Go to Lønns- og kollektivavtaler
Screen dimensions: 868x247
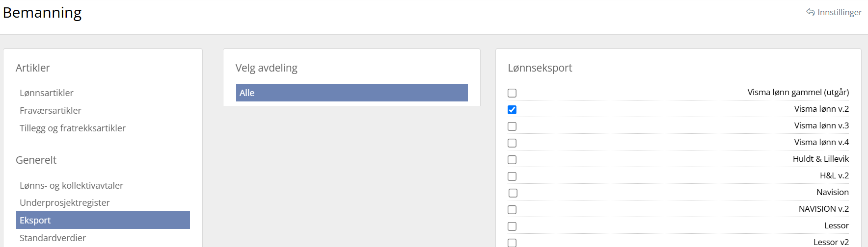[x=72, y=186]
